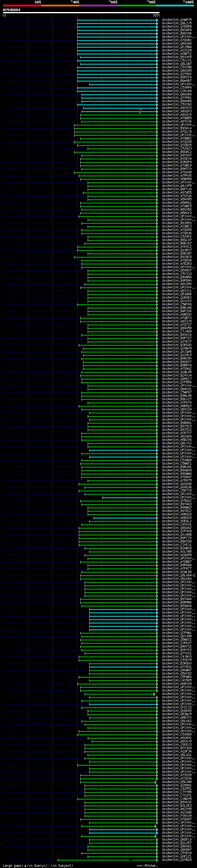Click the cyan alignment bar for UniRef100_Q0WPY5

[x=118, y=20]
